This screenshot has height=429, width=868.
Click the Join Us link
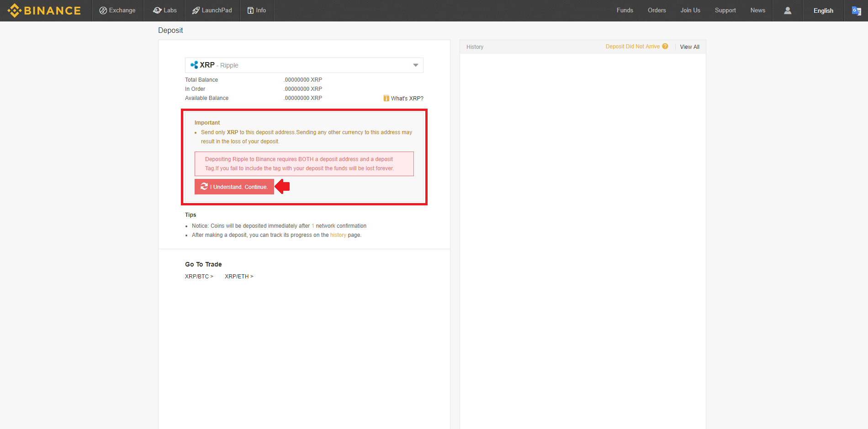pos(690,10)
